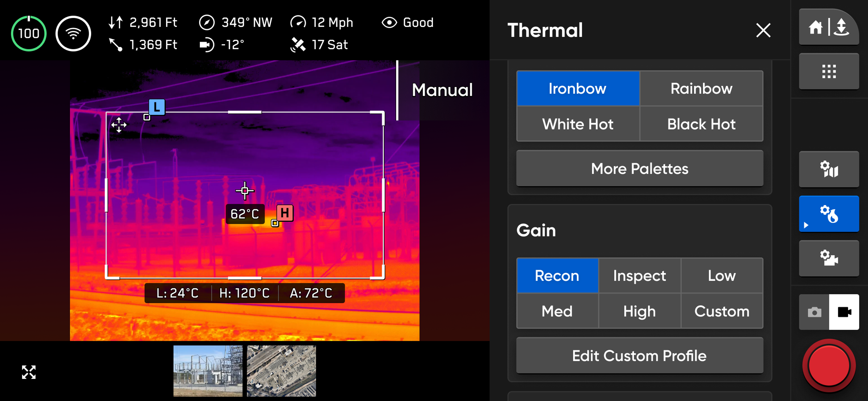
Task: Tap the battery level 100 indicator
Action: (x=29, y=33)
